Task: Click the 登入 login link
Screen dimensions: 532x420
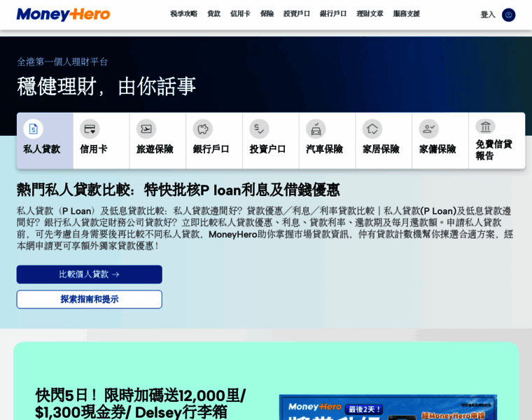Action: [x=488, y=15]
